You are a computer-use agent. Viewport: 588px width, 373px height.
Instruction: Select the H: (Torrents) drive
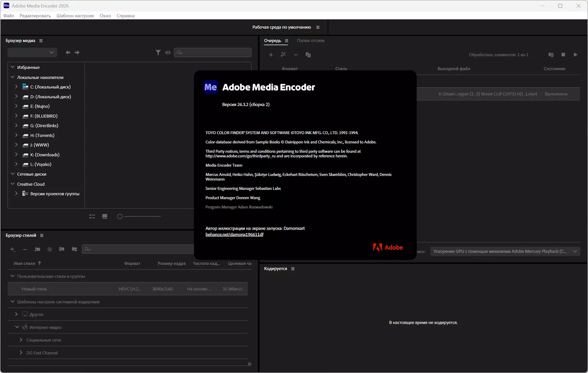(42, 135)
